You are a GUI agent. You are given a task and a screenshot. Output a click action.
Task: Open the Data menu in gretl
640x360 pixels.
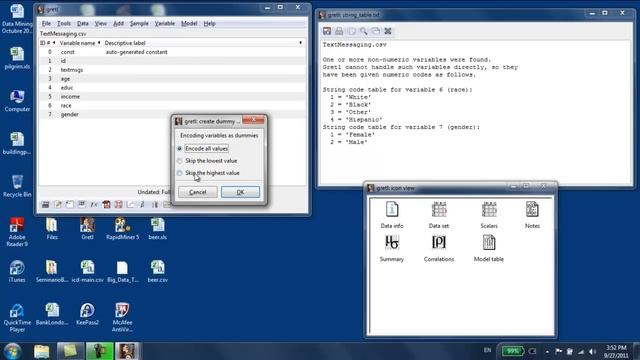[82, 24]
